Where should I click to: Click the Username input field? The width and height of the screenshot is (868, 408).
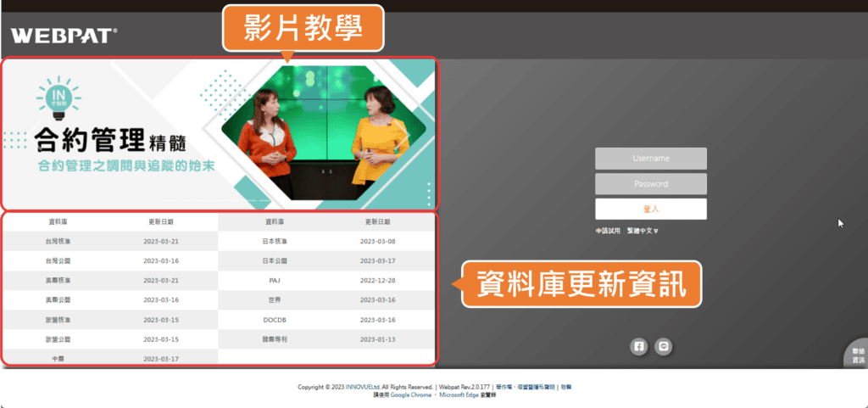[650, 159]
